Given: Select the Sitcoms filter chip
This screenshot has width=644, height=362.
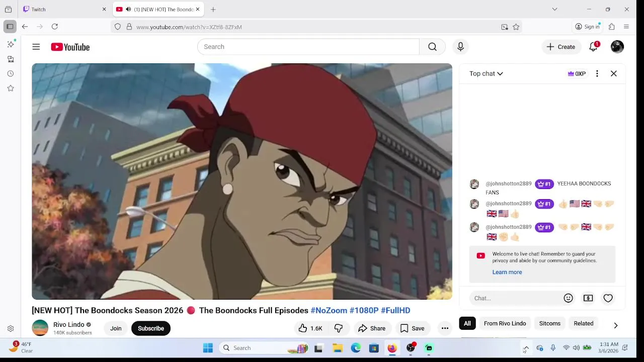Looking at the screenshot, I should 549,323.
